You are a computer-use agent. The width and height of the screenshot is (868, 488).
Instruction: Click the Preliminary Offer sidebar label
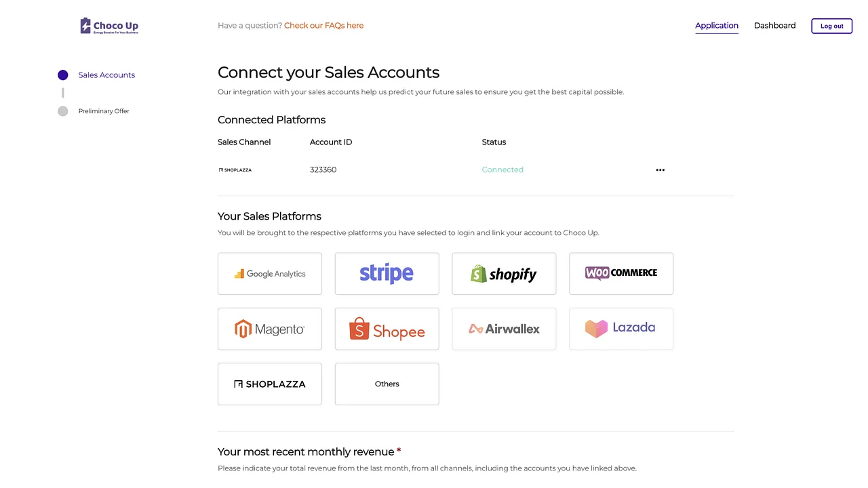point(104,111)
